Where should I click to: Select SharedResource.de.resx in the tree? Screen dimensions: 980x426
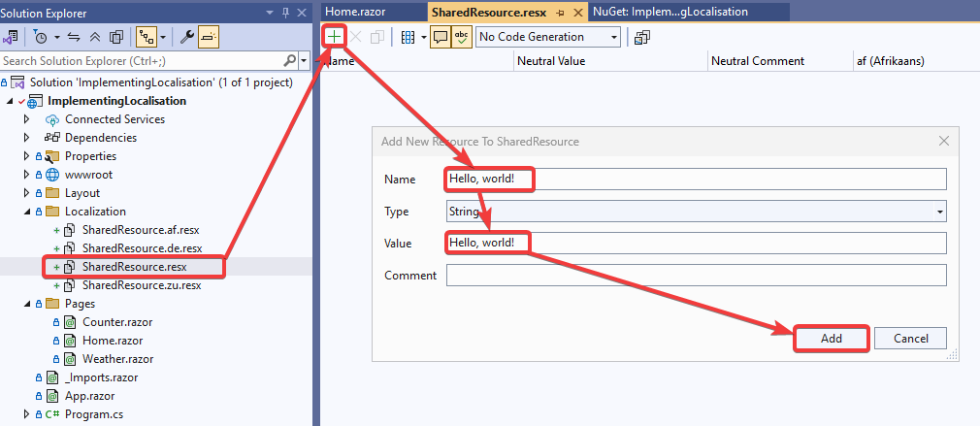(142, 248)
